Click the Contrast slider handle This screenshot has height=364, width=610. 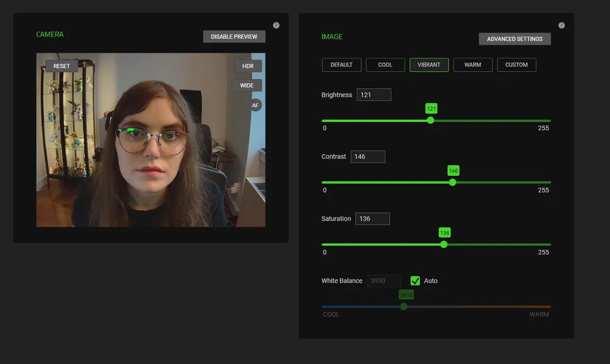coord(453,182)
